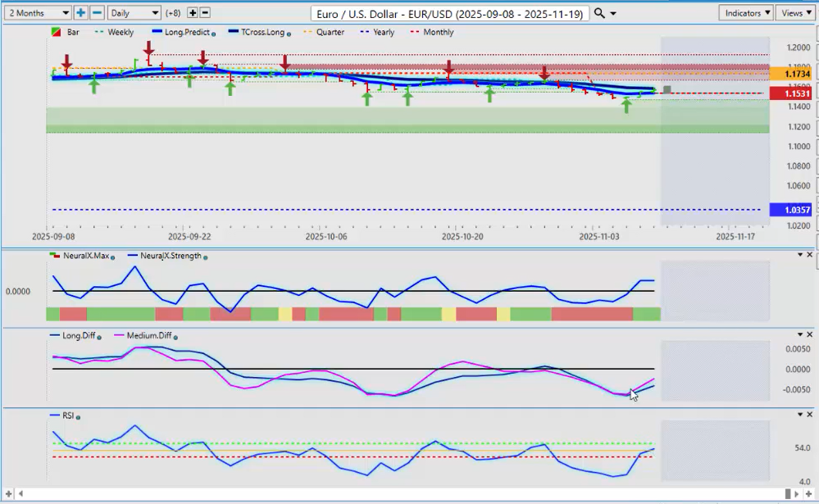
Task: Click the Weekly legend label
Action: point(120,33)
